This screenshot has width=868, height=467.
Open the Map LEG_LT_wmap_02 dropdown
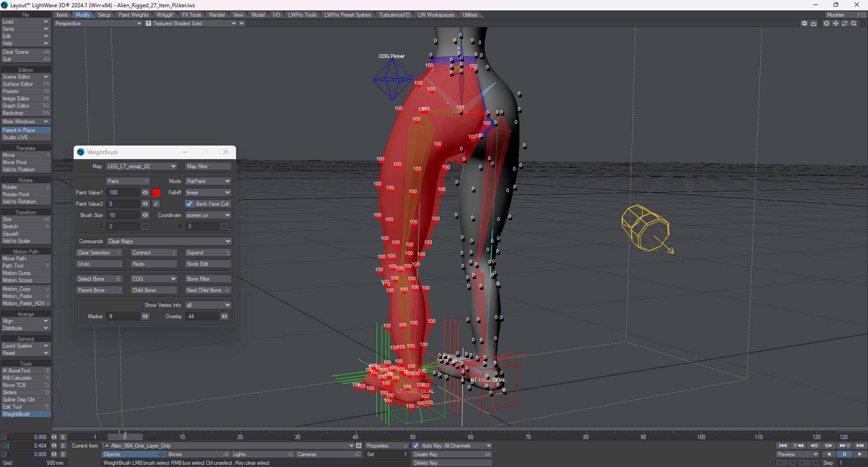click(142, 166)
